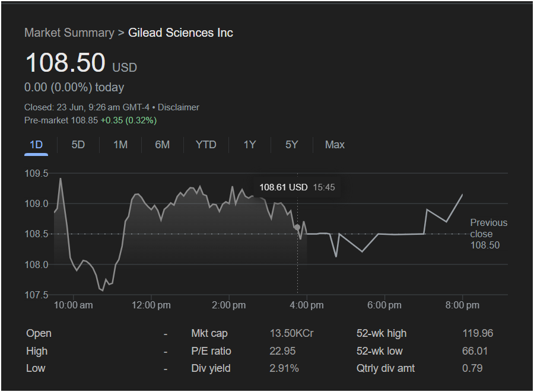Click the 52-wk high label
The height and width of the screenshot is (392, 534).
tap(382, 333)
